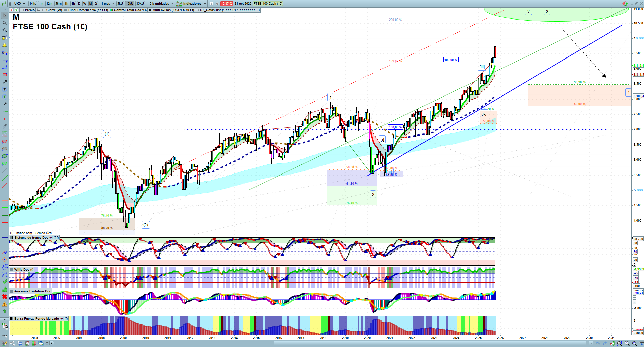Image resolution: width=644 pixels, height=347 pixels.
Task: Select the pointer cursor tool
Action: 5,15
